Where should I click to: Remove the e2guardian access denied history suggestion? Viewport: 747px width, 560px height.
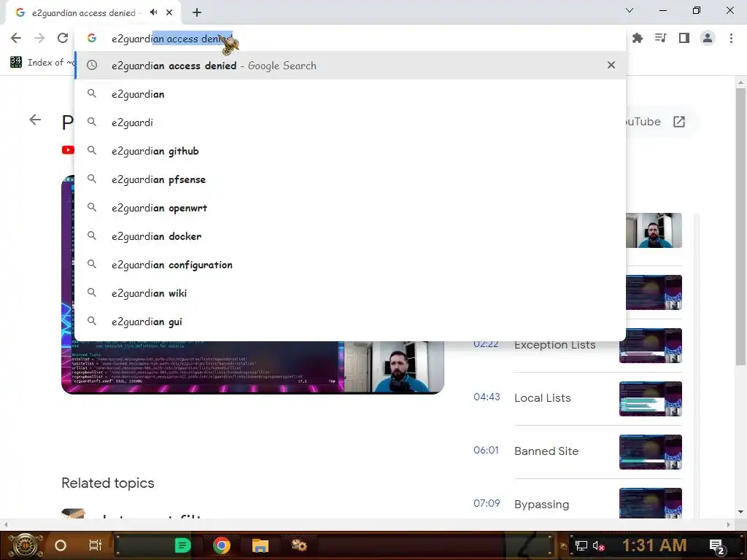(611, 65)
